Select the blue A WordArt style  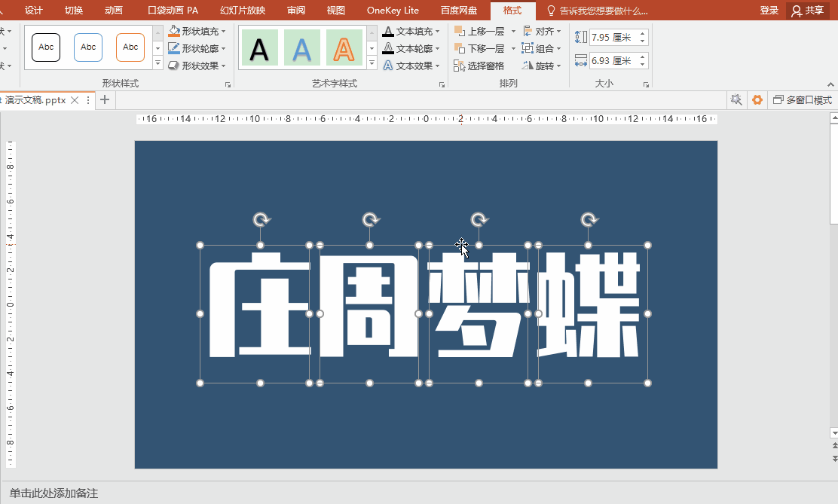(301, 47)
